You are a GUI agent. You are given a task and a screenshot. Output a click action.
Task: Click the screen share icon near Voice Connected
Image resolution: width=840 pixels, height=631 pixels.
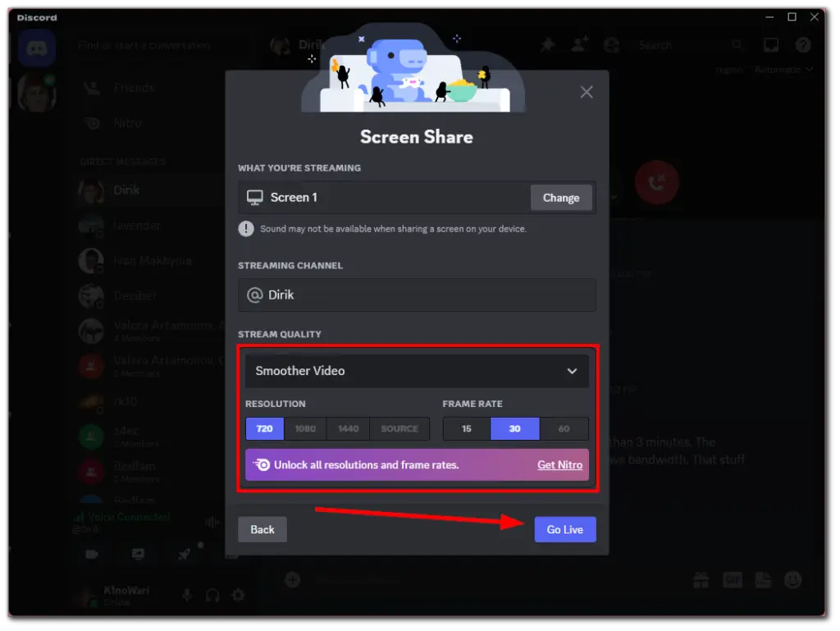(x=138, y=555)
